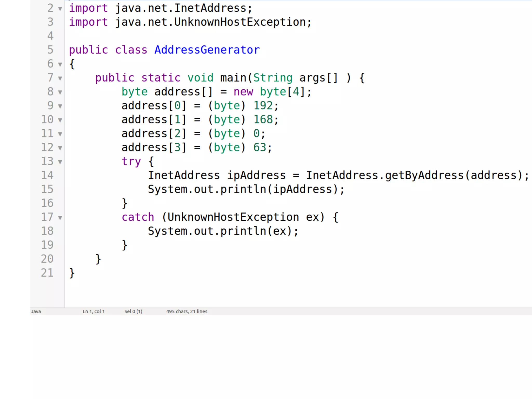Collapse catch block fold at line 17
Screen dimensions: 532x399
coord(60,218)
